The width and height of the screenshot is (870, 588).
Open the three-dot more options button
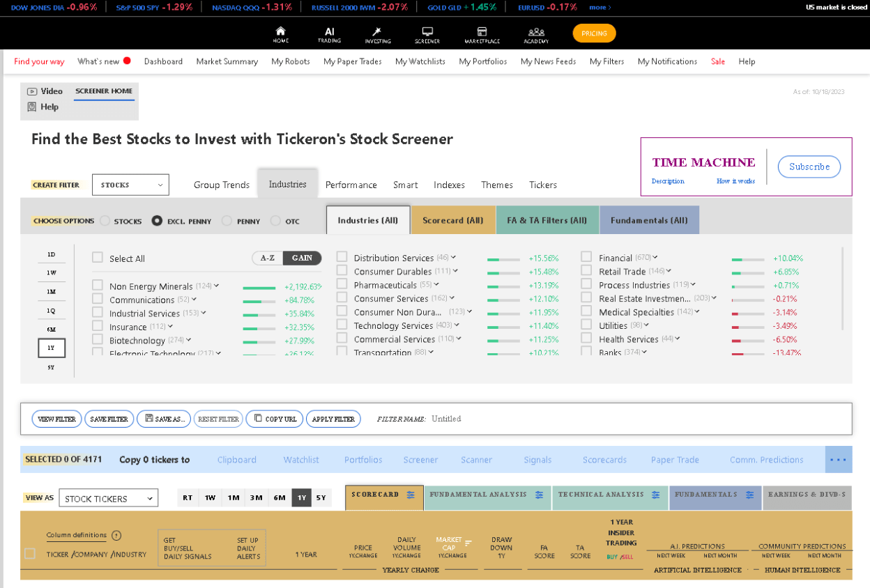coord(838,460)
